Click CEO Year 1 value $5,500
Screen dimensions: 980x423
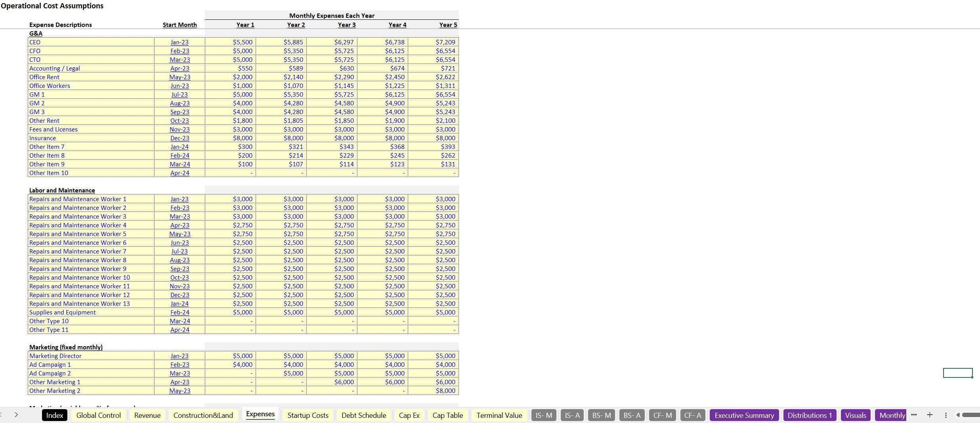pyautogui.click(x=230, y=42)
